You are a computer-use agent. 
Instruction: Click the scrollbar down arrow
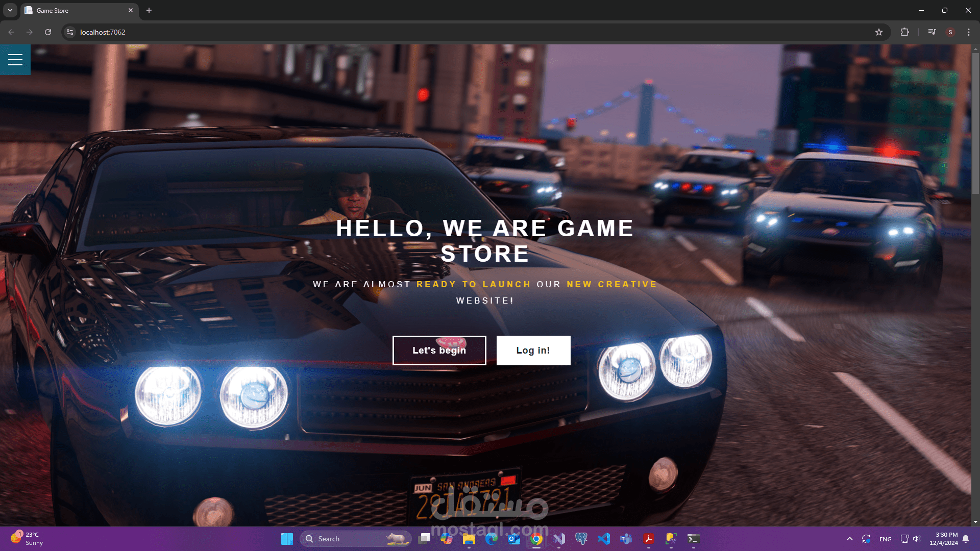point(975,522)
